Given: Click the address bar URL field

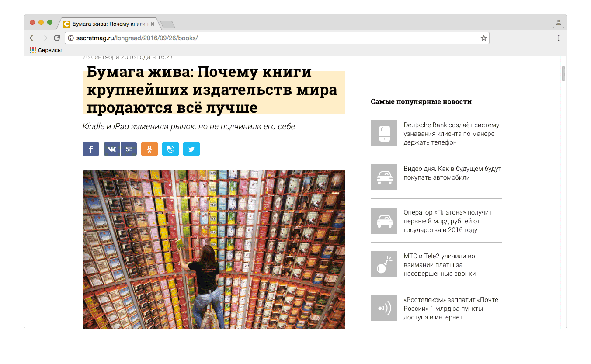Looking at the screenshot, I should tap(275, 38).
